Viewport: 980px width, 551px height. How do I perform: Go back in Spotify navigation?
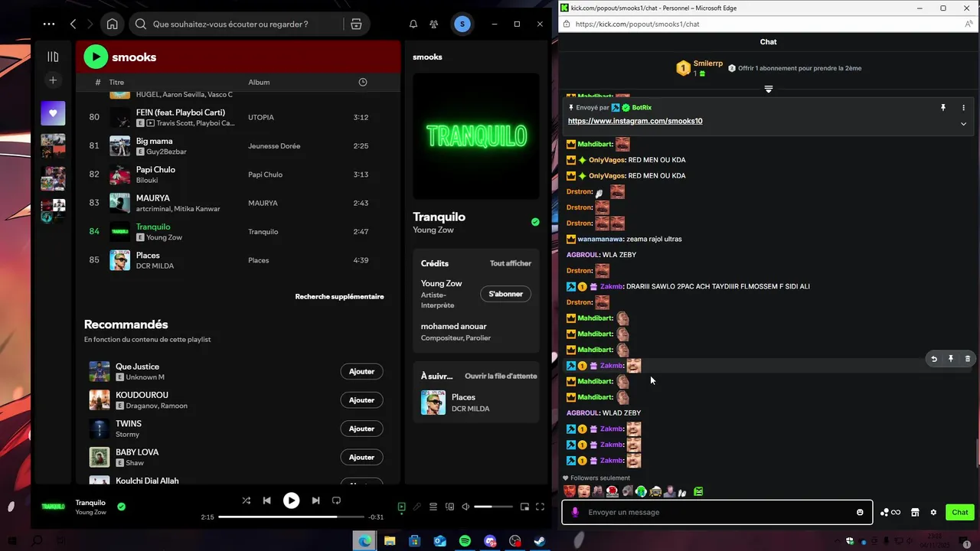coord(73,24)
